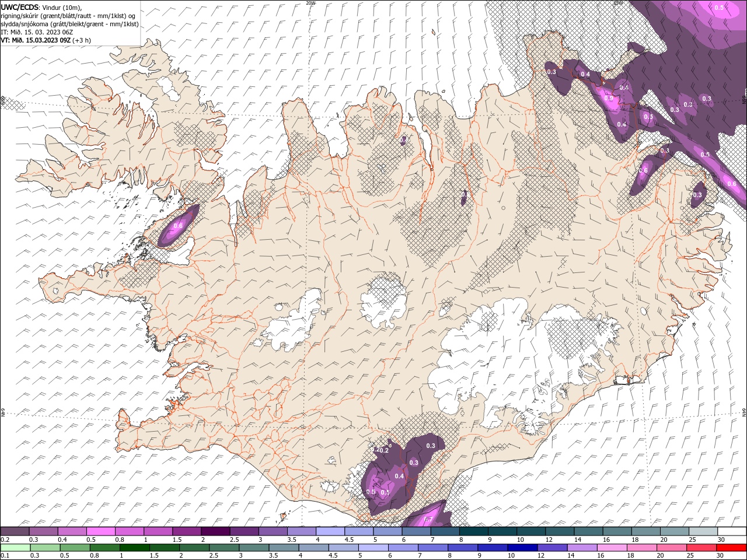Click the 0.9 precipitation value on the map

tap(609, 99)
